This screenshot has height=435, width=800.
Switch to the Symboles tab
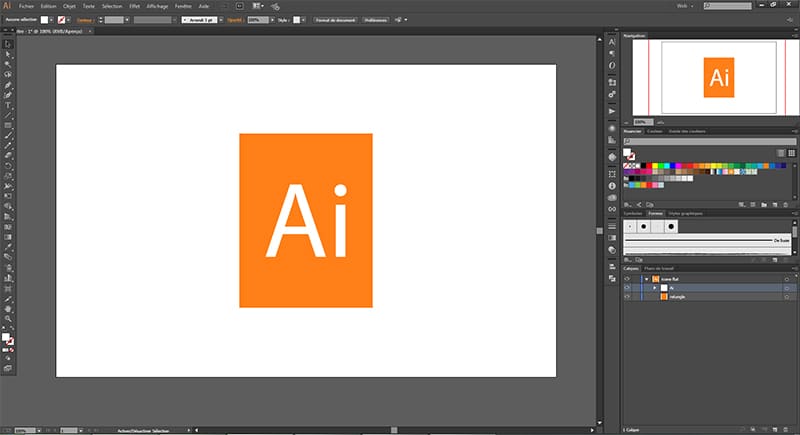click(633, 213)
